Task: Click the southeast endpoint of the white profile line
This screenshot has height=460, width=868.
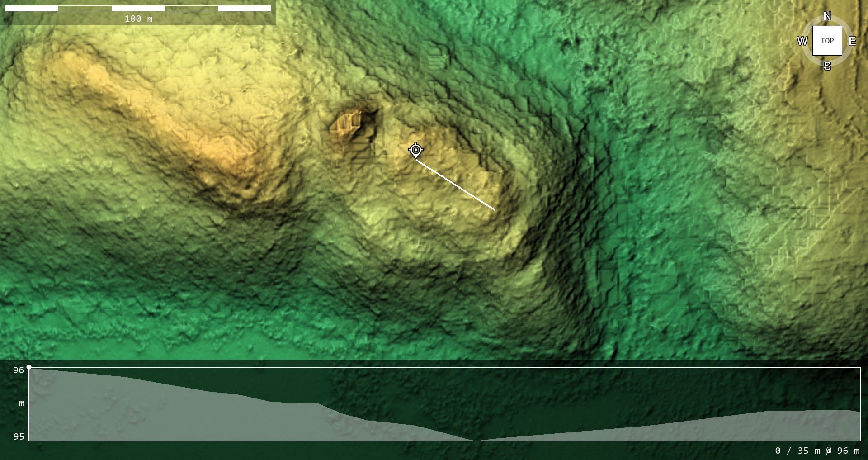Action: pos(495,210)
